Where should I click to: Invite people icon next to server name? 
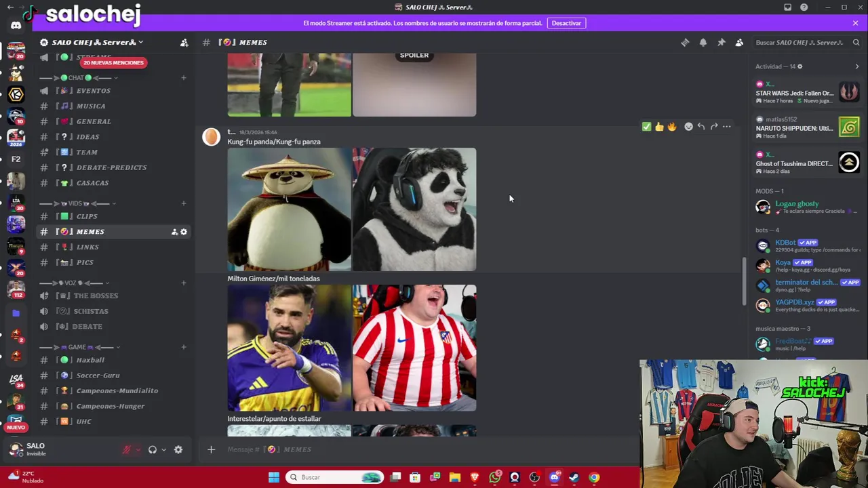tap(184, 42)
